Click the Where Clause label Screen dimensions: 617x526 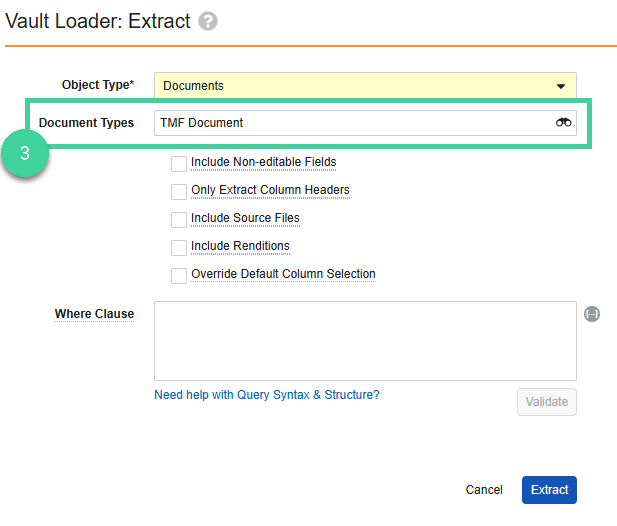(x=94, y=314)
